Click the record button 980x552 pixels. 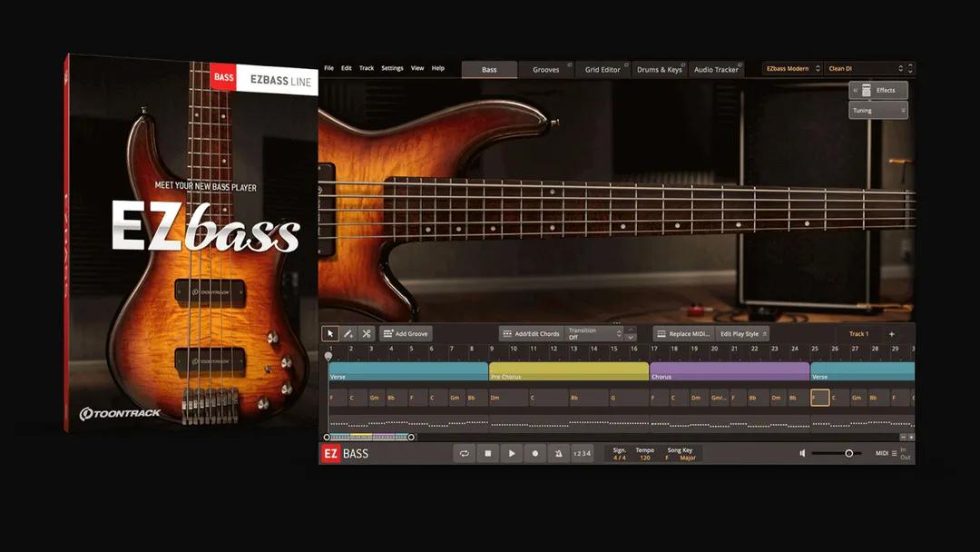(x=535, y=453)
